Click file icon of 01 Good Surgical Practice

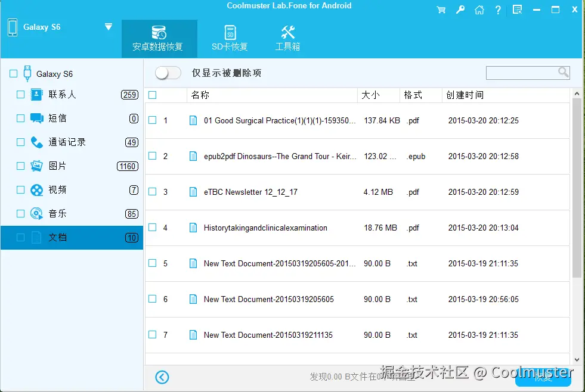[193, 120]
